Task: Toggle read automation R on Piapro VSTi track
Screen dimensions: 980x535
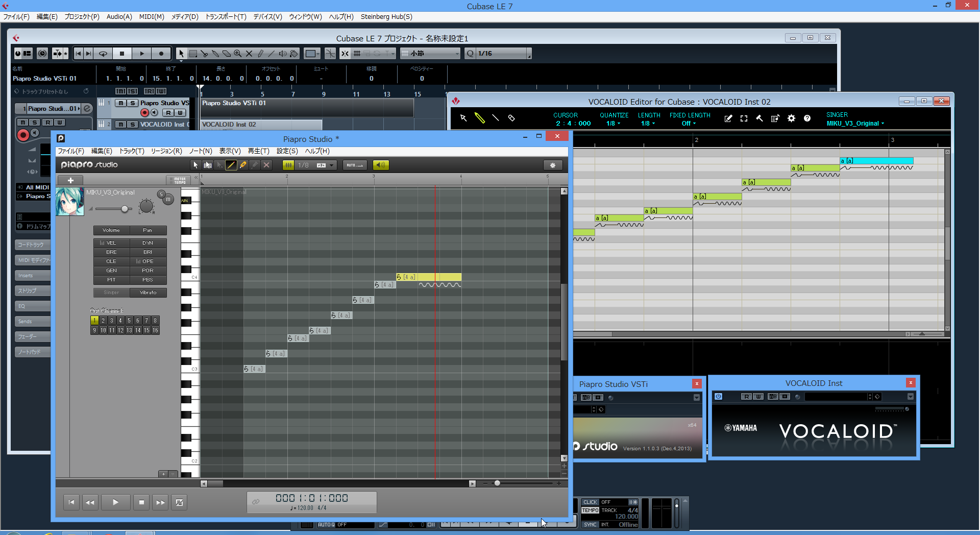Action: click(x=168, y=113)
